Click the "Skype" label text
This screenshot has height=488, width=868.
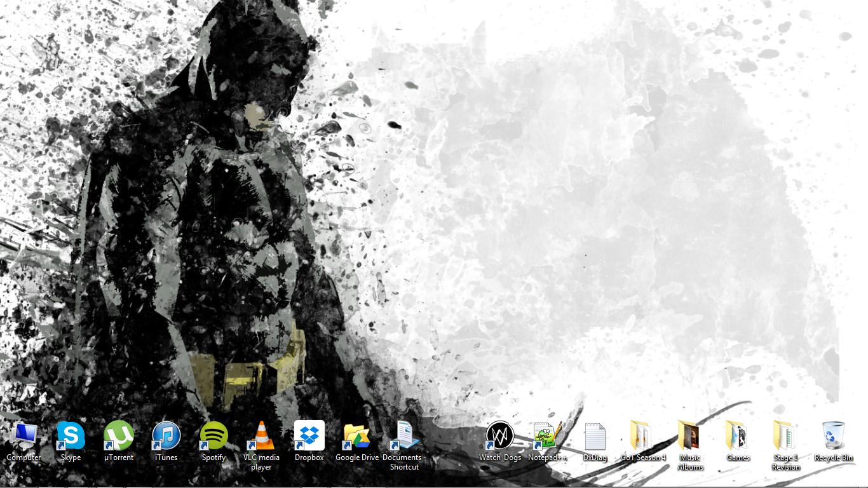[71, 457]
